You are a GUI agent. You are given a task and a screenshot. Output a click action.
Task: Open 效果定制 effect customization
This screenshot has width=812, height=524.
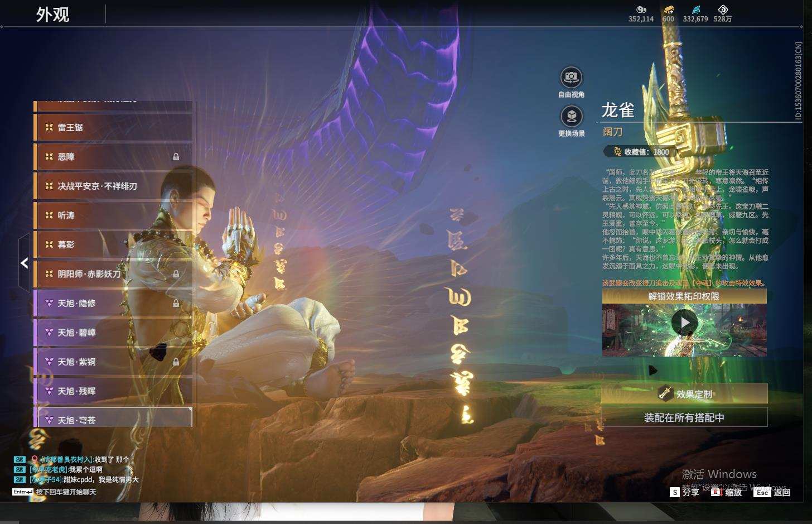click(x=684, y=393)
